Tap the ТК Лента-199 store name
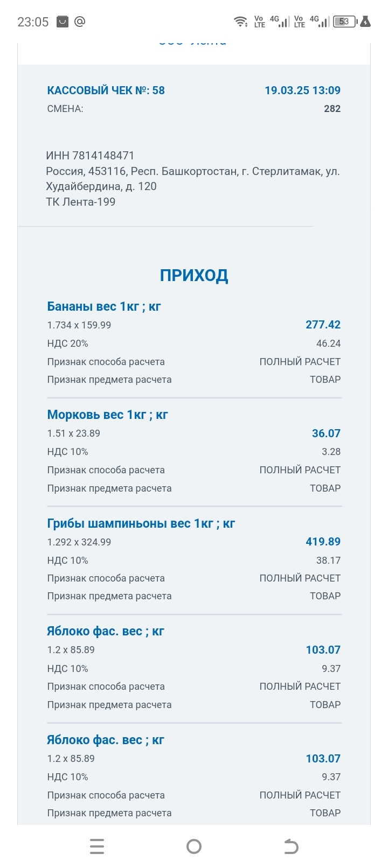Viewport: 388px width, 868px height. click(81, 202)
